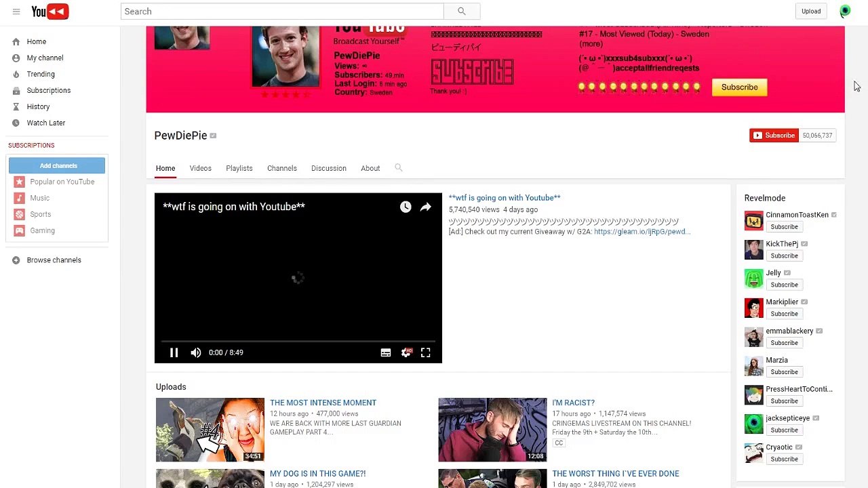Click the Gaming channel icon

[19, 230]
